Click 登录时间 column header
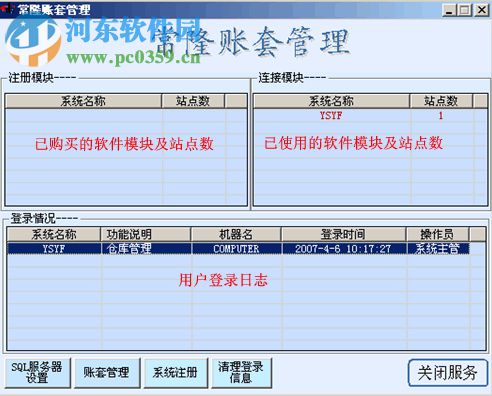492x396 pixels. pyautogui.click(x=344, y=234)
